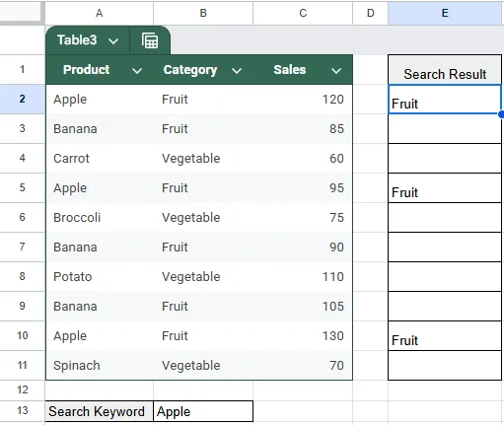Select Fruit result in cell E5
The height and width of the screenshot is (425, 504).
(x=445, y=188)
